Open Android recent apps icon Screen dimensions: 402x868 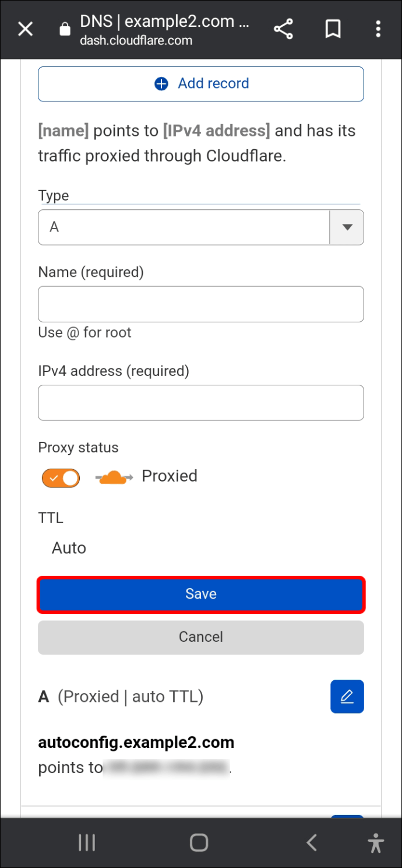[x=87, y=842]
